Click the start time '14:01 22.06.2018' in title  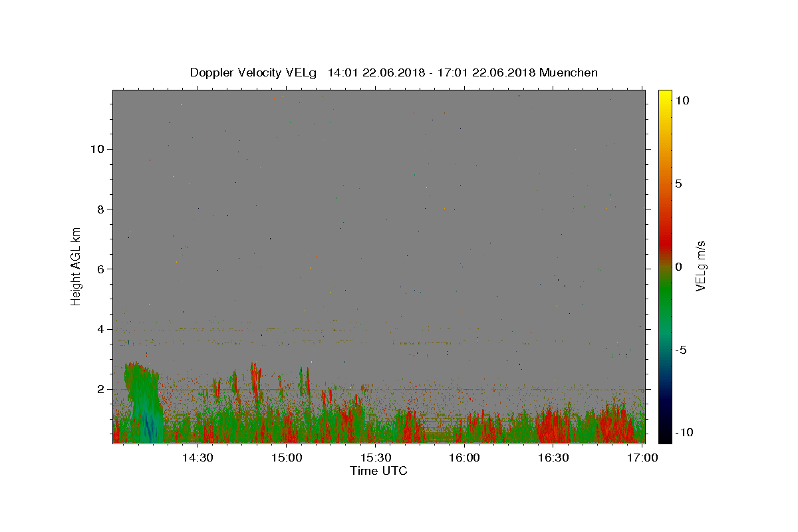[x=376, y=72]
